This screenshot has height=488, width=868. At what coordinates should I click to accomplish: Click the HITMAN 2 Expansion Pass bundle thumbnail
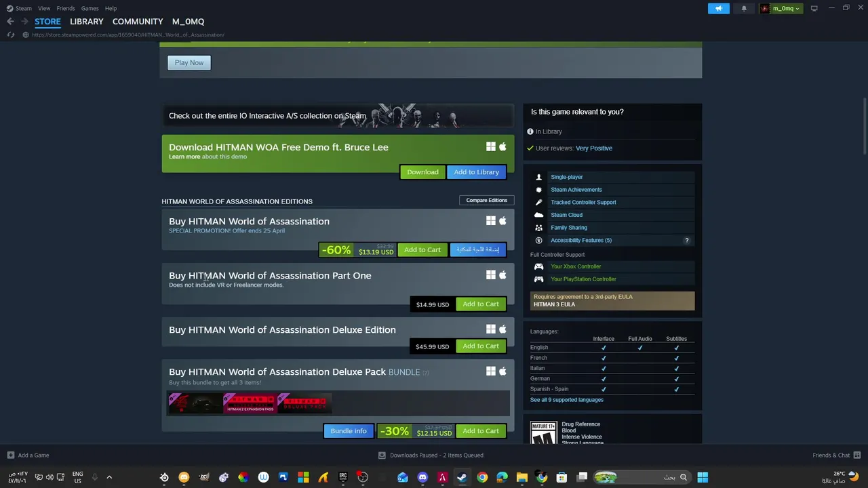(250, 403)
